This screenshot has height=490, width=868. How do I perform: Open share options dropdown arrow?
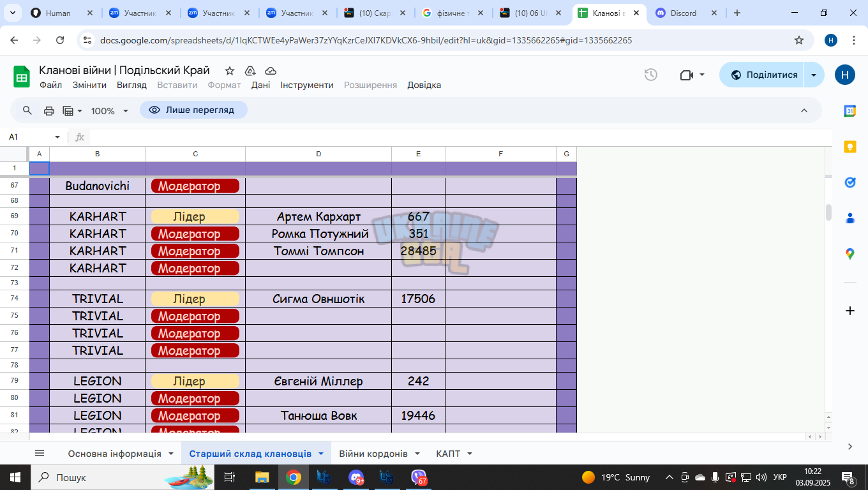[x=814, y=75]
